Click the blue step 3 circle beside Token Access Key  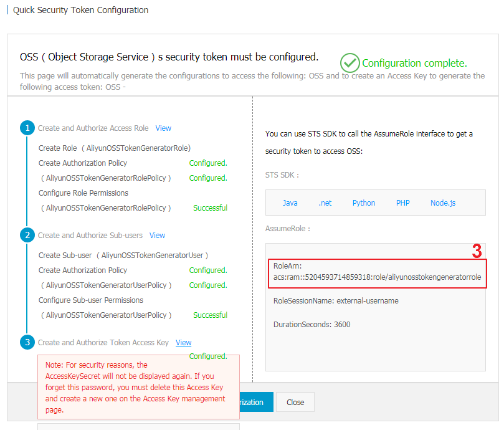pos(27,342)
